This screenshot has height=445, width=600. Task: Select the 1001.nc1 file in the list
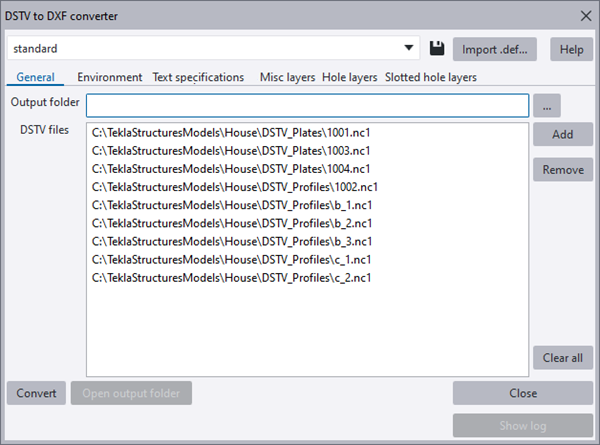click(x=232, y=132)
